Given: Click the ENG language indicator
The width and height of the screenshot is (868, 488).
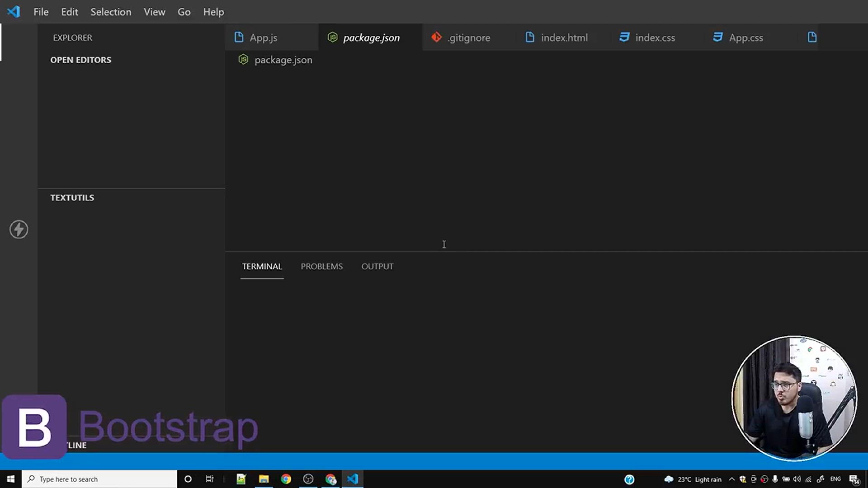Looking at the screenshot, I should pos(835,479).
